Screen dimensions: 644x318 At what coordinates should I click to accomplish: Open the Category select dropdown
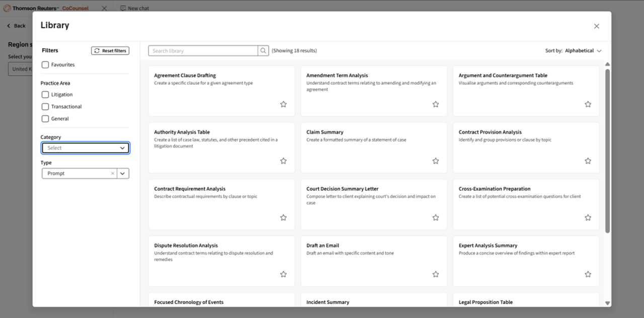(85, 148)
